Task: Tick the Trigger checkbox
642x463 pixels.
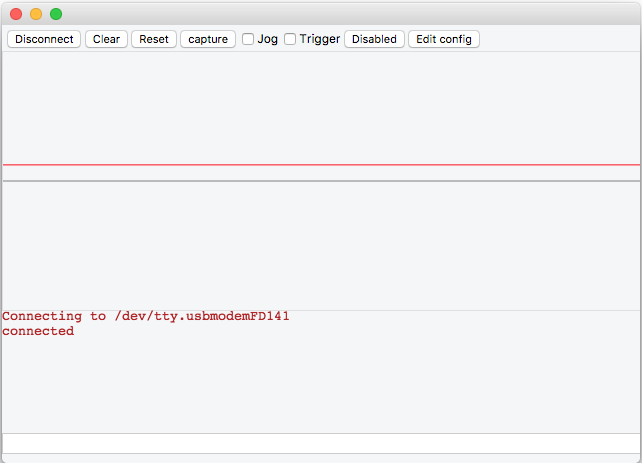Action: coord(290,39)
